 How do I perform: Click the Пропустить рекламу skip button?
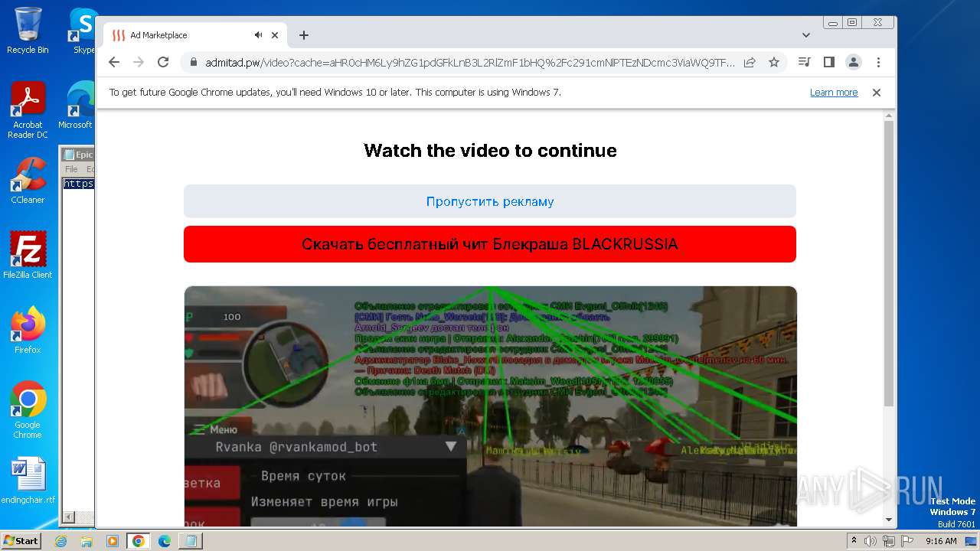(490, 201)
